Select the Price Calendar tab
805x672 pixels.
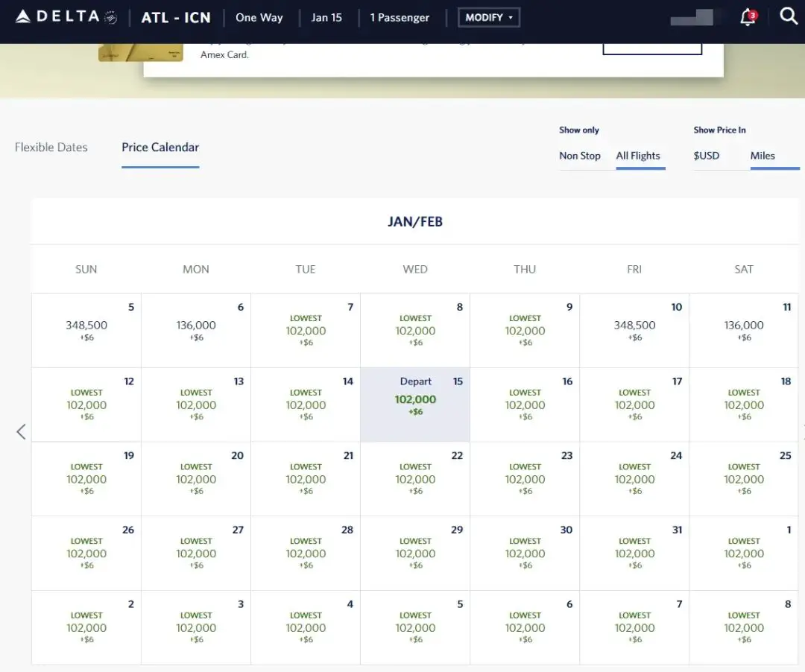(160, 148)
